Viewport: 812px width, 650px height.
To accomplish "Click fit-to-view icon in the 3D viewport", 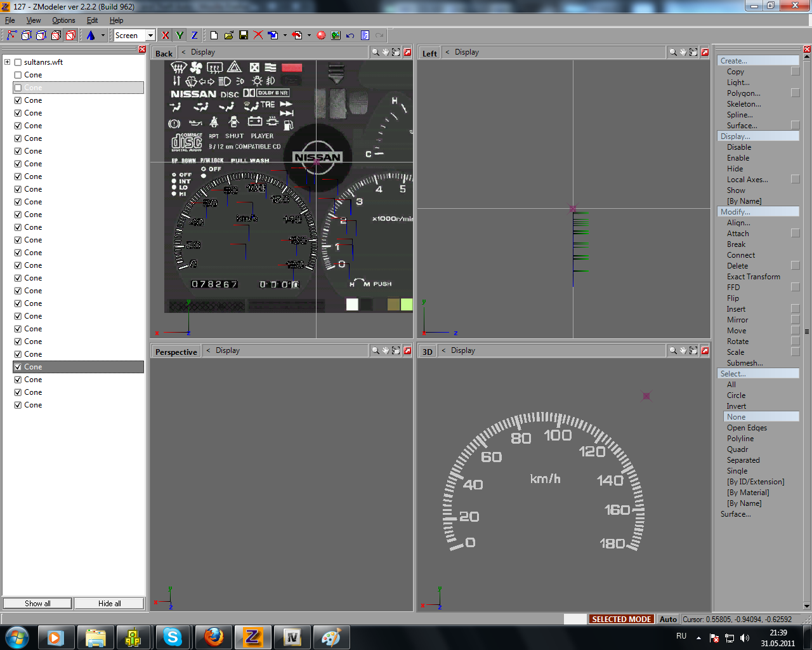I will pyautogui.click(x=693, y=350).
